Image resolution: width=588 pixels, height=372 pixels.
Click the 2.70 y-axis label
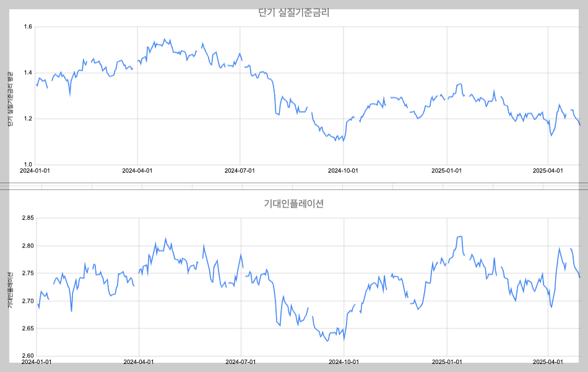pos(28,301)
